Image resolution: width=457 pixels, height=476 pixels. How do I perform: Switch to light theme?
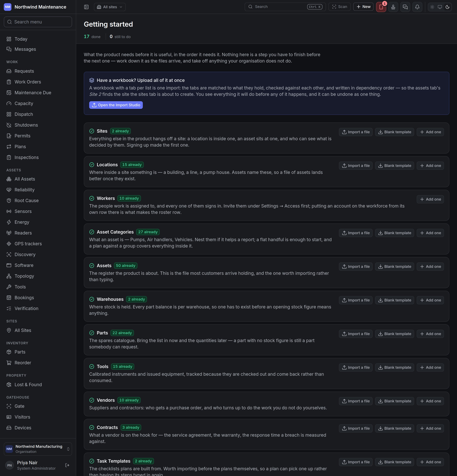[432, 7]
